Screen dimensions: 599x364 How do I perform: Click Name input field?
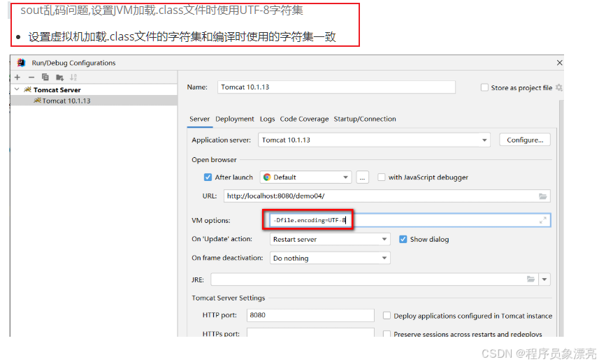(x=336, y=87)
